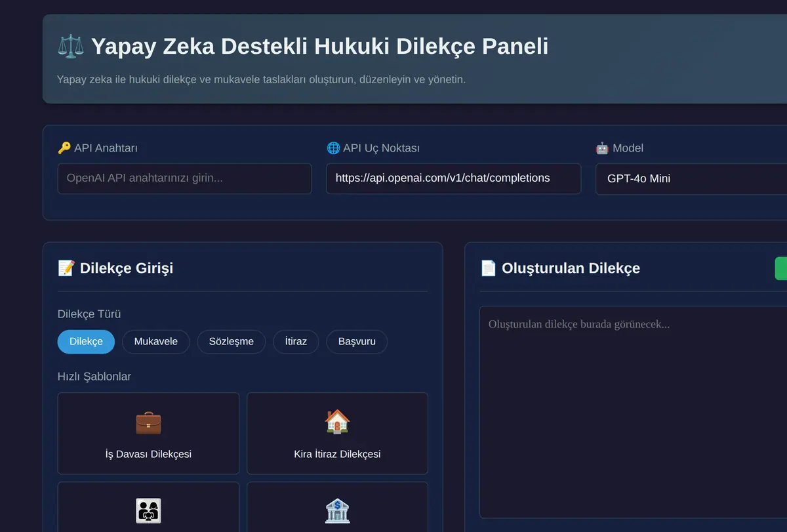The image size is (787, 532).
Task: Click the family icon template card
Action: (148, 507)
